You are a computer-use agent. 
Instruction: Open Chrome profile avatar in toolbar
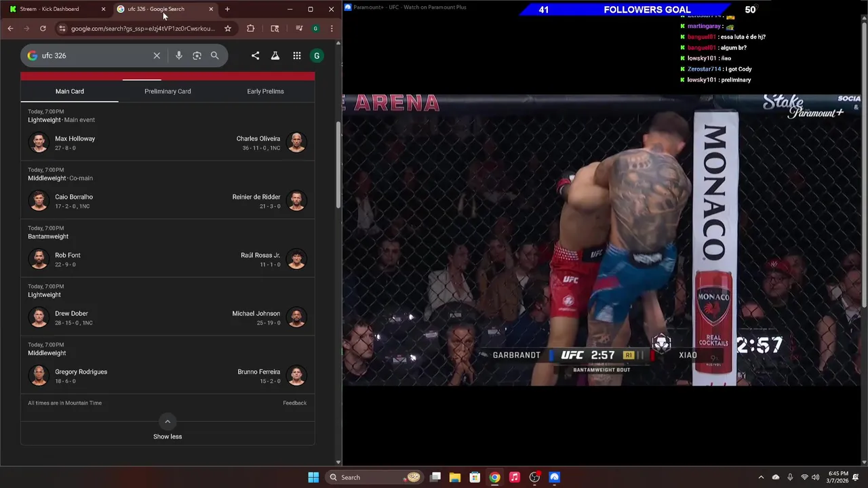point(315,28)
